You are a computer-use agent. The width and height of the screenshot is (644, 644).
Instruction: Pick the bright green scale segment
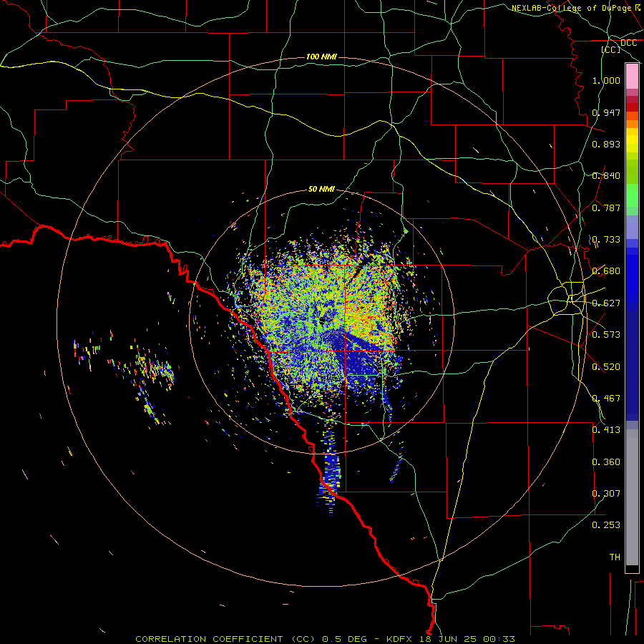pyautogui.click(x=632, y=195)
